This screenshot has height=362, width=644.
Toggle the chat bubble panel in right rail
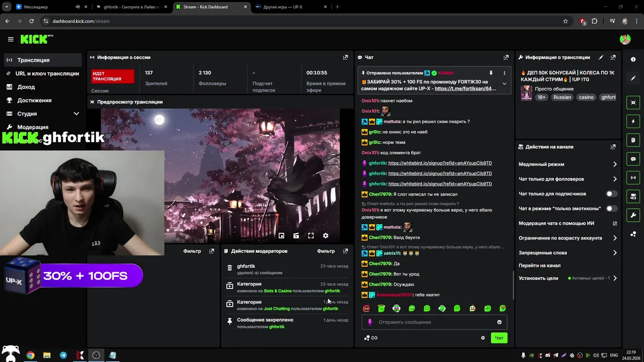tap(633, 159)
